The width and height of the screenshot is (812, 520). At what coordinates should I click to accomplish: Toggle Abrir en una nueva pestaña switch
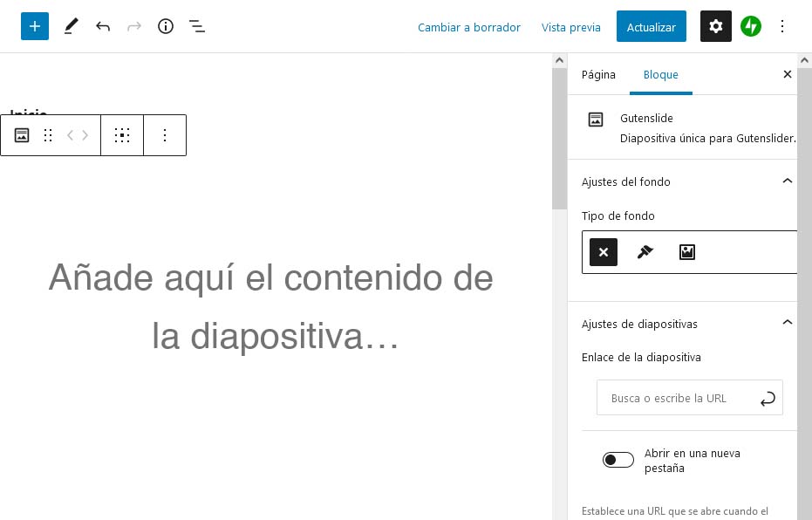618,460
